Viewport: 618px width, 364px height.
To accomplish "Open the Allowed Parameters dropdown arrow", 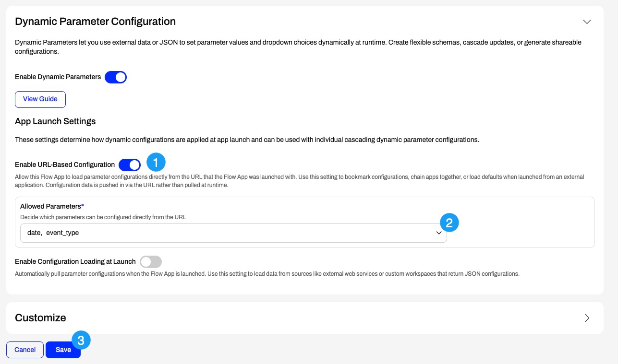I will pyautogui.click(x=438, y=233).
